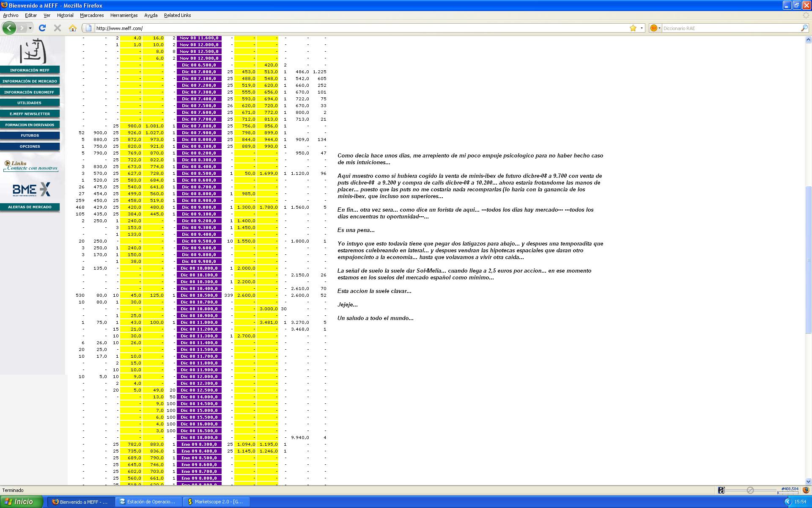Open the Contacte con nosotros link

pos(32,168)
